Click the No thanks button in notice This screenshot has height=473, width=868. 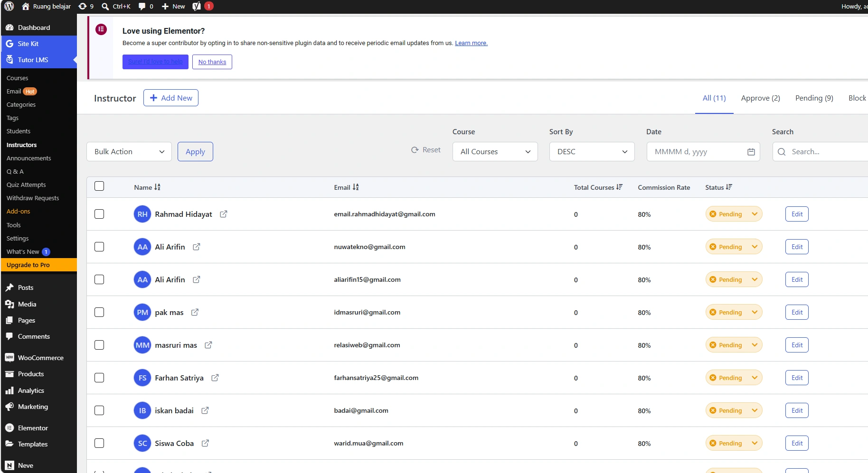[x=212, y=62]
